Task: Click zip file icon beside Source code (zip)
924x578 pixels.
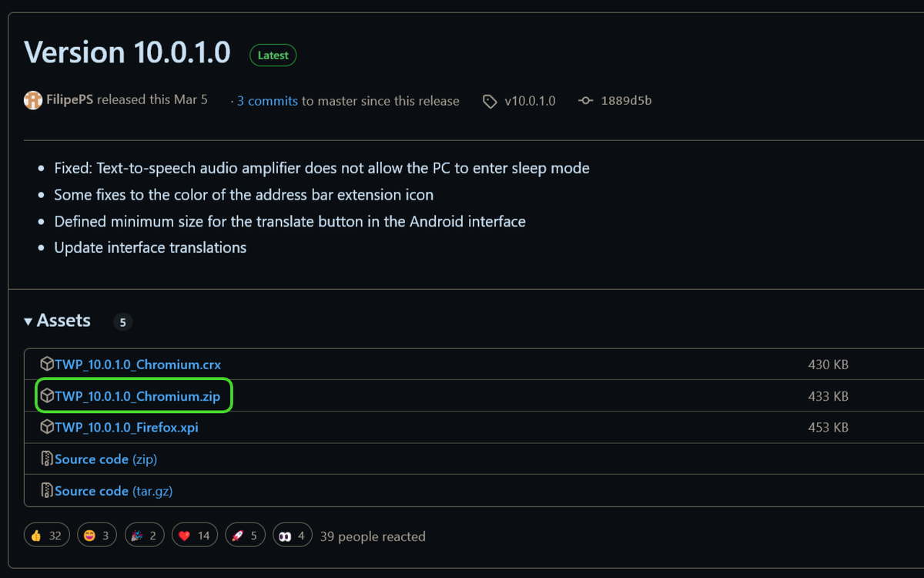Action: point(47,459)
